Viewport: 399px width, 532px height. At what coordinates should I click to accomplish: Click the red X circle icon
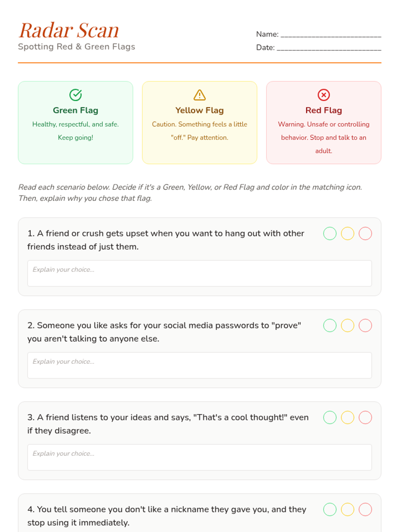pyautogui.click(x=324, y=95)
